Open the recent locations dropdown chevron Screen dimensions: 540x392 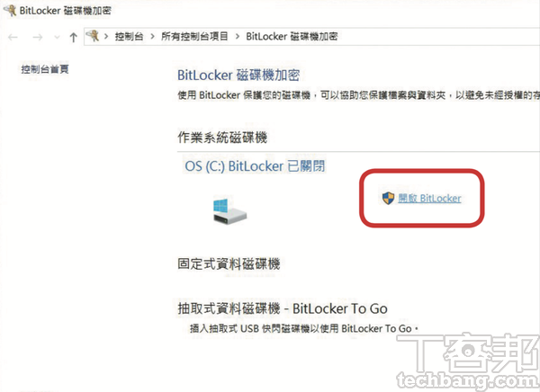coord(57,37)
